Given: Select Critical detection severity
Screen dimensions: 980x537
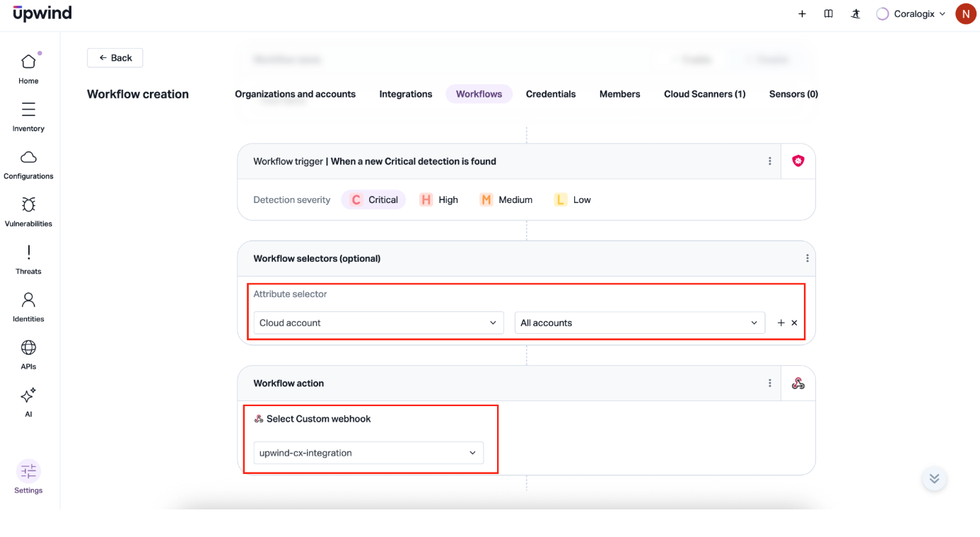Looking at the screenshot, I should tap(373, 200).
